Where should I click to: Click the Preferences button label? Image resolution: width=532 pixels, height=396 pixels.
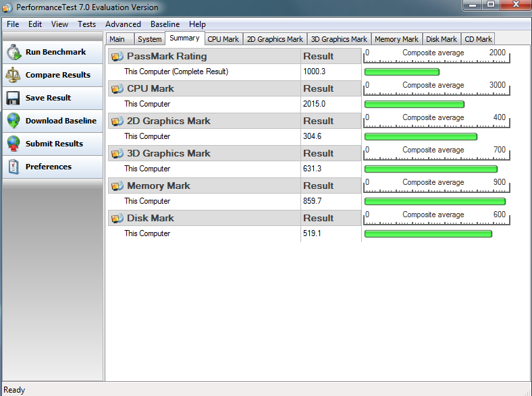(49, 167)
